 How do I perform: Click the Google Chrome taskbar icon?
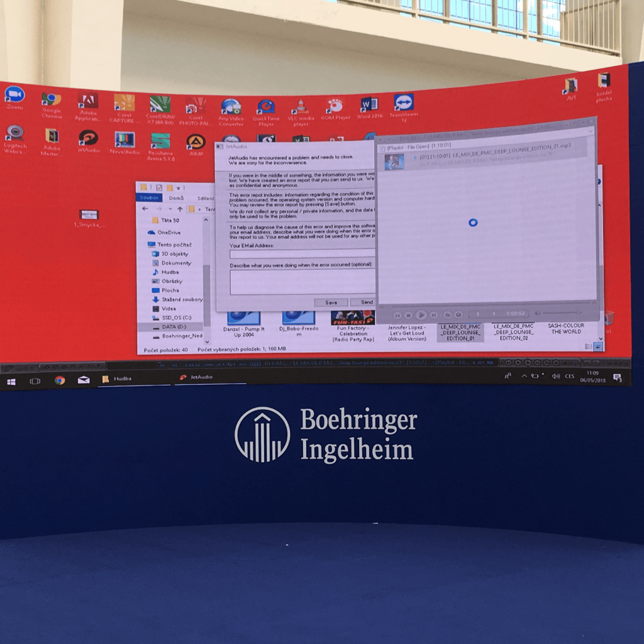[x=60, y=380]
